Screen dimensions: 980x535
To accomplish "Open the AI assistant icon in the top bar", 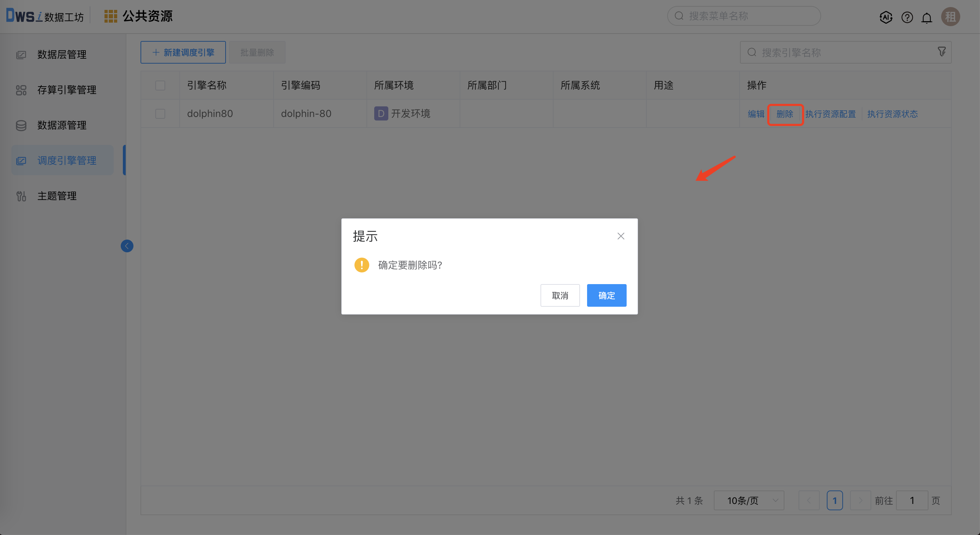I will point(886,17).
